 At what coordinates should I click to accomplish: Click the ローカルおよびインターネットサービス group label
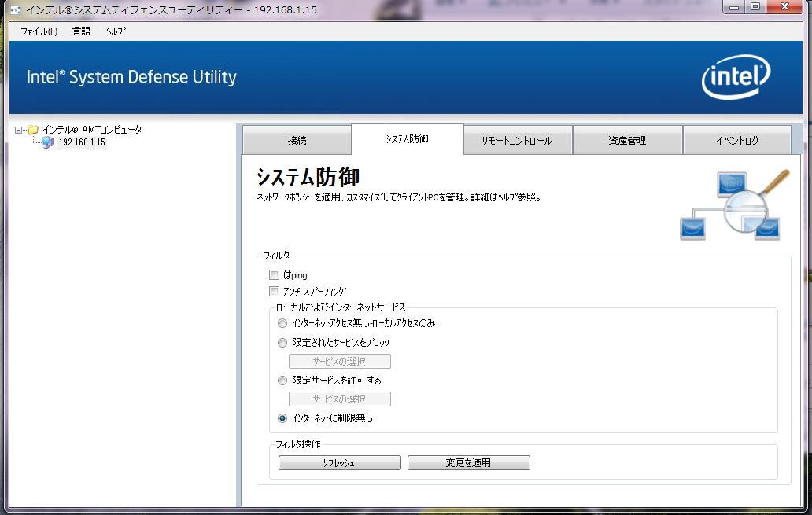coord(340,307)
